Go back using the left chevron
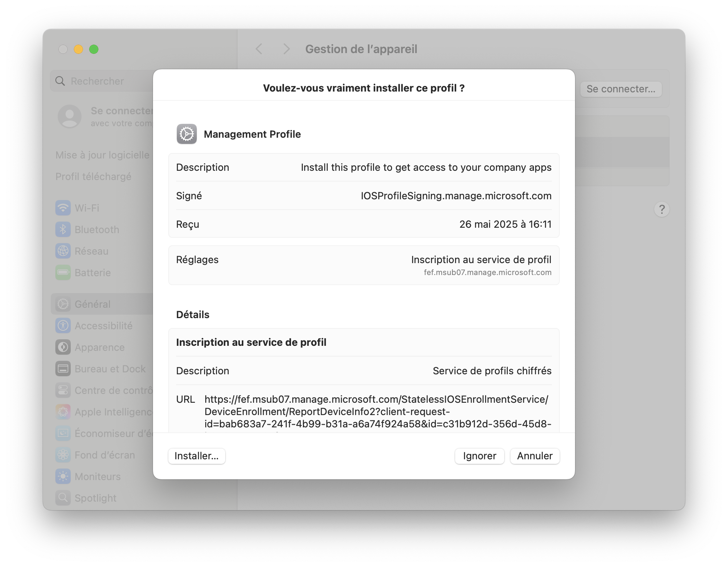The image size is (728, 567). coord(259,49)
